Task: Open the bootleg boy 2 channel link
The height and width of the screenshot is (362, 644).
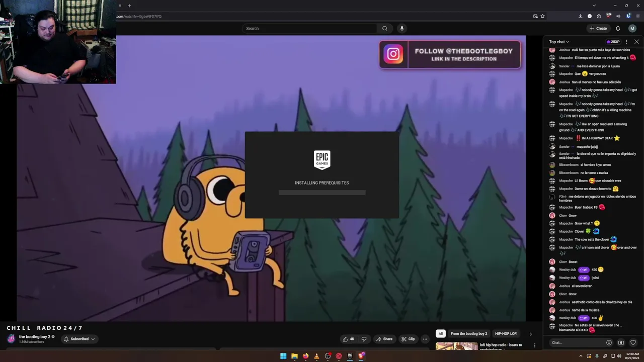Action: click(x=35, y=337)
